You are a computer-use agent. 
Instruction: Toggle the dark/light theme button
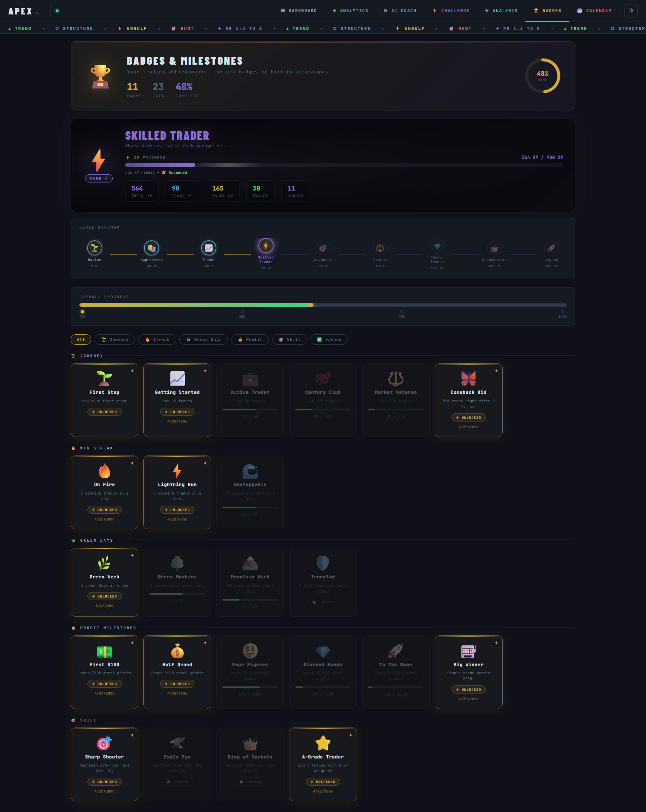(x=631, y=10)
